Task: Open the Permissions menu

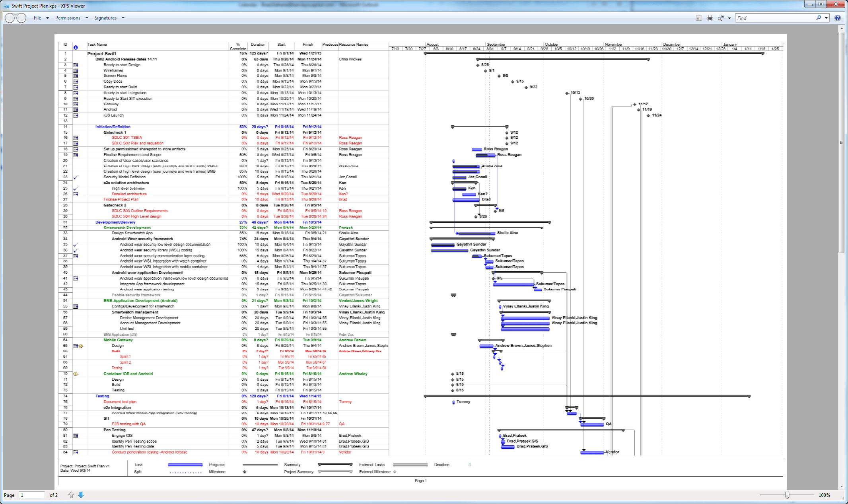Action: pyautogui.click(x=68, y=18)
